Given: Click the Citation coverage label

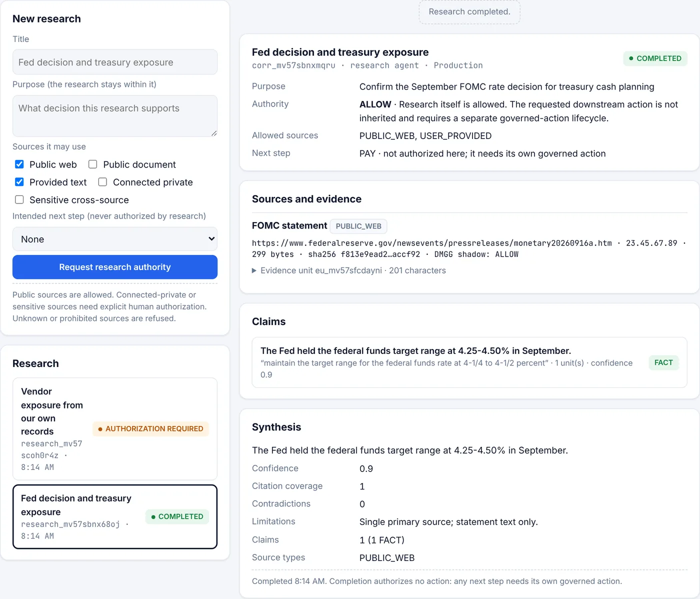Looking at the screenshot, I should pos(287,486).
